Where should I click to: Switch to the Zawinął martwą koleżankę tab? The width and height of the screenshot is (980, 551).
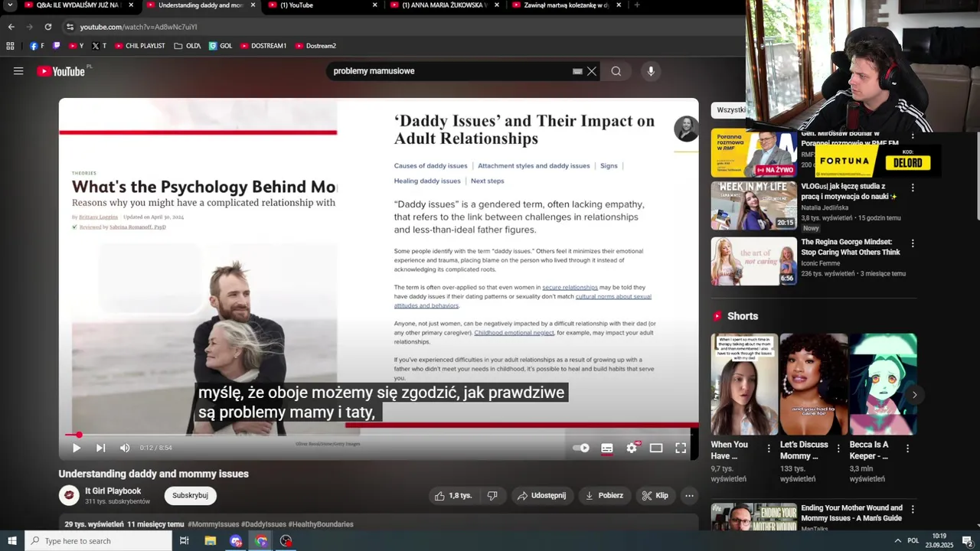point(566,5)
